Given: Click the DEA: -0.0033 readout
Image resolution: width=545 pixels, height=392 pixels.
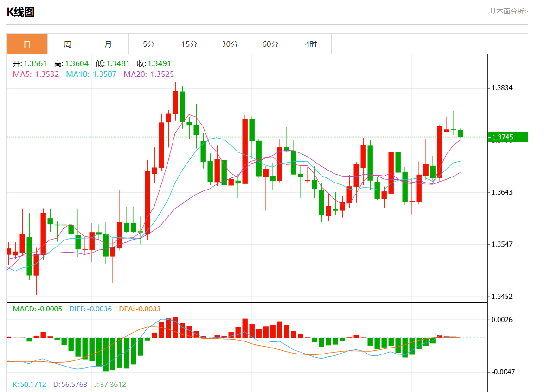Looking at the screenshot, I should 140,309.
